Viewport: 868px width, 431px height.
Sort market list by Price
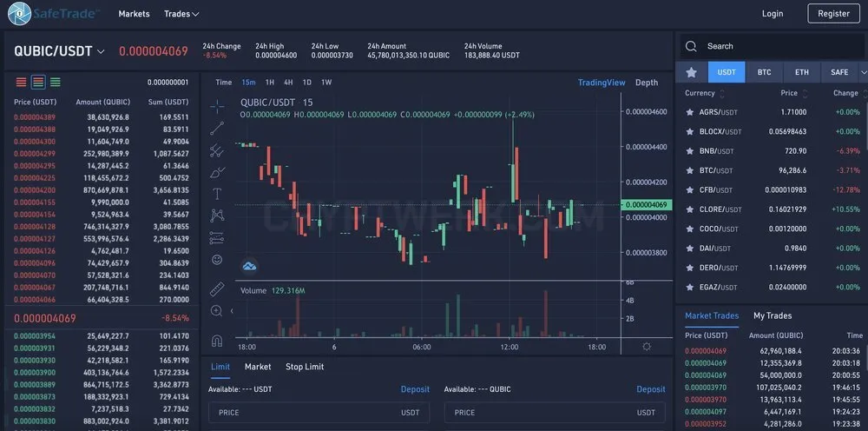[x=794, y=93]
